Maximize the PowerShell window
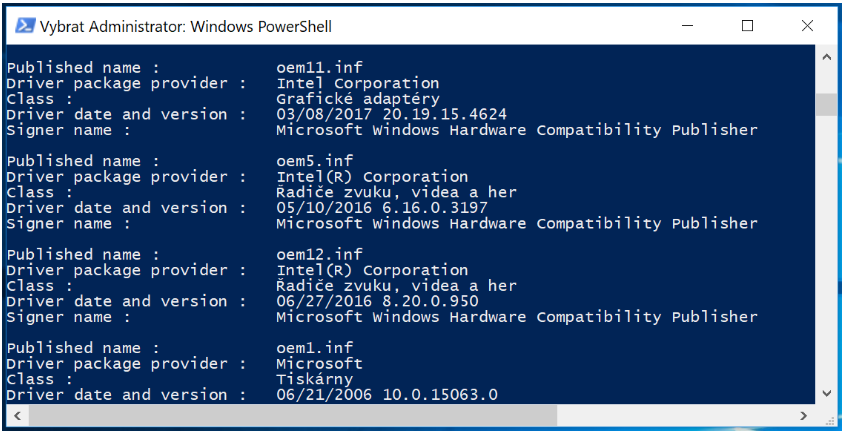846x433 pixels. (747, 26)
